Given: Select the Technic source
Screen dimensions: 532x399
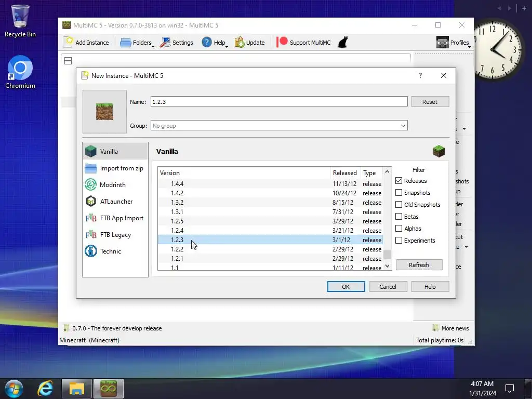Looking at the screenshot, I should click(115, 251).
